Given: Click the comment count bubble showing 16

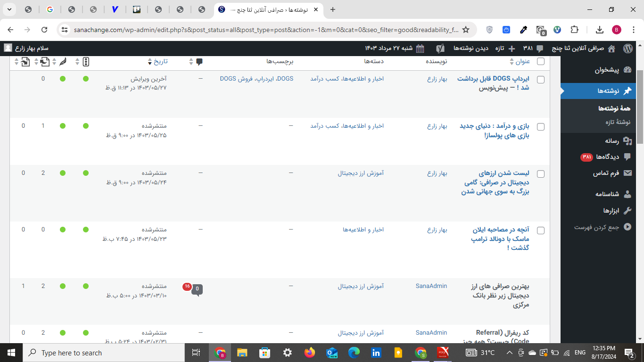Looking at the screenshot, I should (188, 286).
